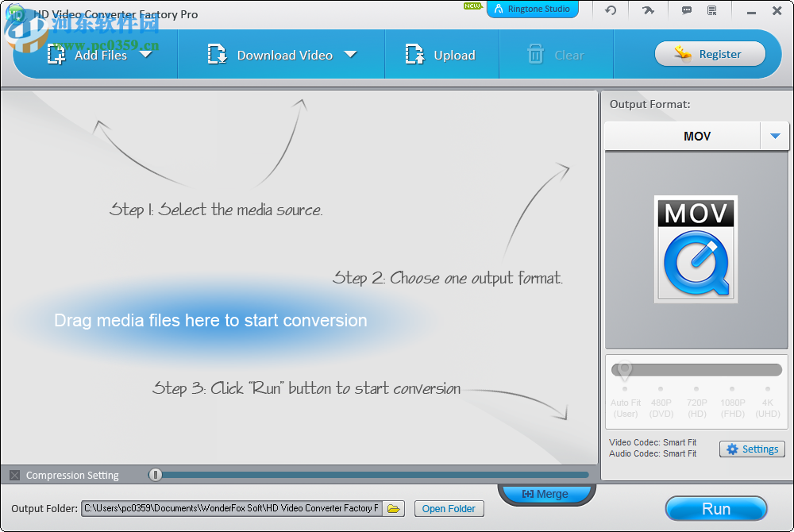Expand the Download Video dropdown arrow

pyautogui.click(x=350, y=55)
